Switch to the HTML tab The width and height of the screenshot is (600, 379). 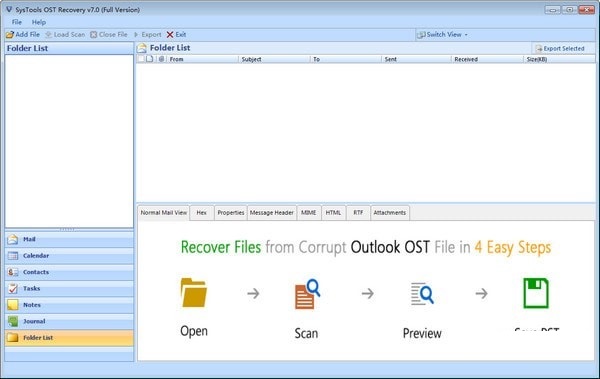(x=333, y=213)
